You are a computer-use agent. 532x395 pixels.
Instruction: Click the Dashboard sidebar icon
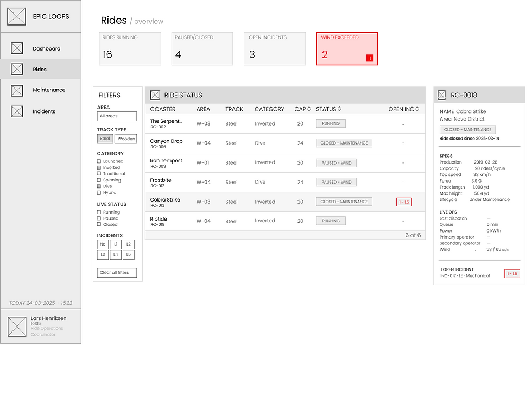click(17, 48)
